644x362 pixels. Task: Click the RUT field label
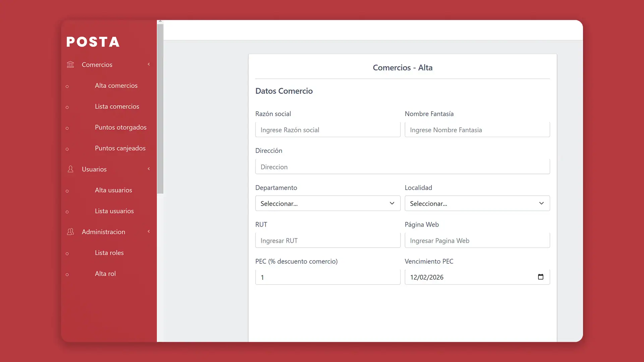261,225
